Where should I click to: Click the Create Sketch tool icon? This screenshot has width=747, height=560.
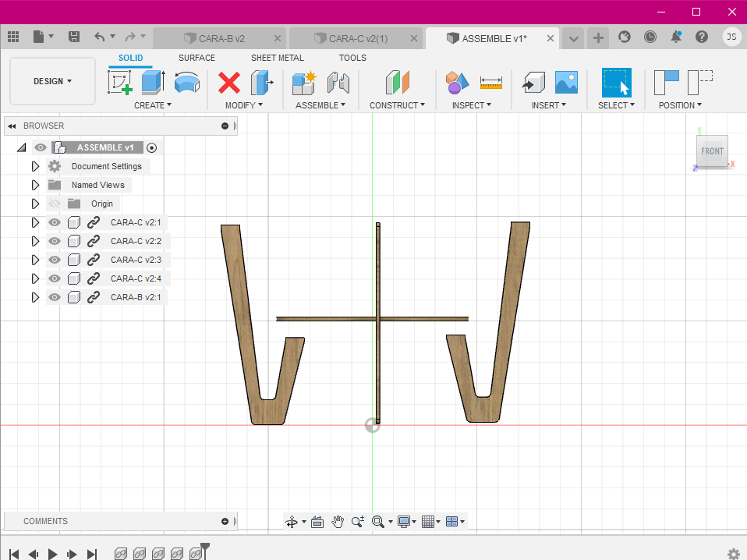[119, 82]
